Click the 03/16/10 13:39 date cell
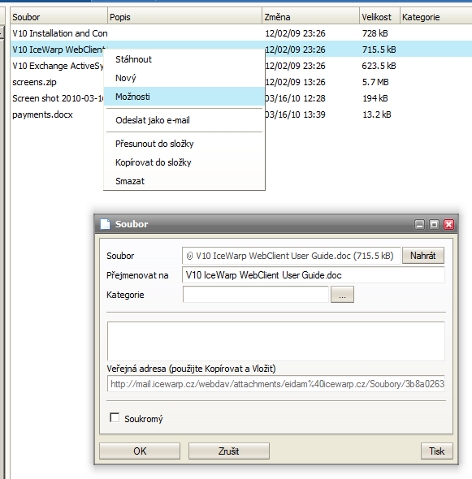Viewport: 472px width, 479px height. 295,115
